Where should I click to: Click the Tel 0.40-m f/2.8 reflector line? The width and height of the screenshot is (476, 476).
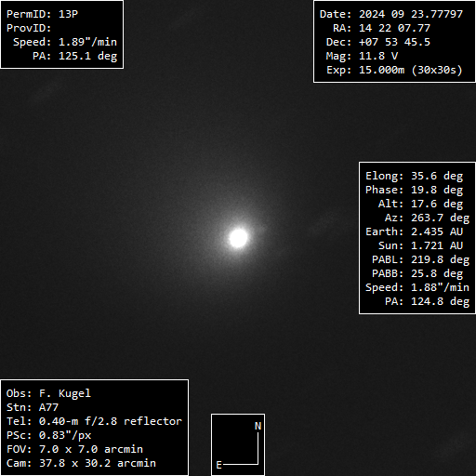click(x=94, y=421)
